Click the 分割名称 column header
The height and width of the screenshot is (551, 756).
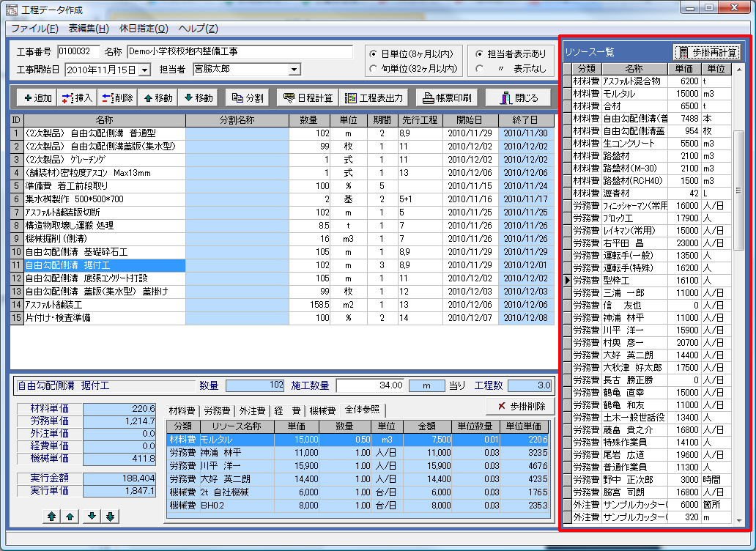(x=237, y=120)
